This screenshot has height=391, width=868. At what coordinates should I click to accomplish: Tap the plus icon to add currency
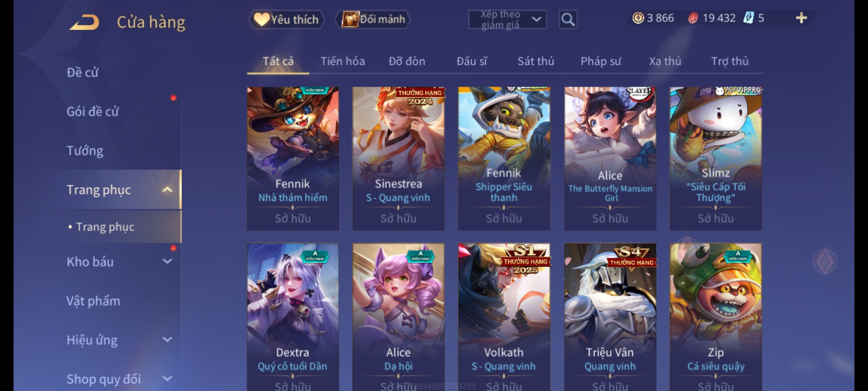[x=801, y=18]
